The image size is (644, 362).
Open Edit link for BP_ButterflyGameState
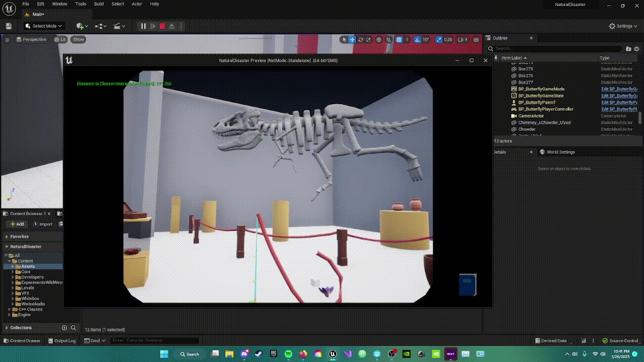[619, 96]
